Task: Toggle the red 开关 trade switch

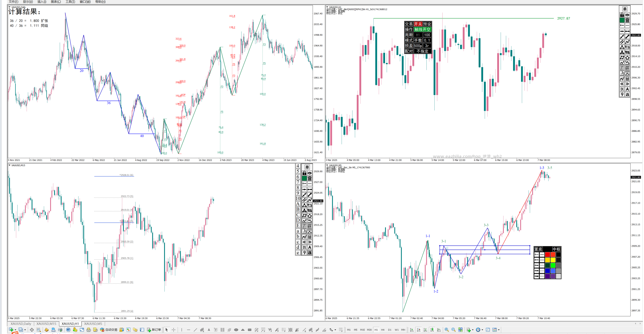Action: pos(418,24)
